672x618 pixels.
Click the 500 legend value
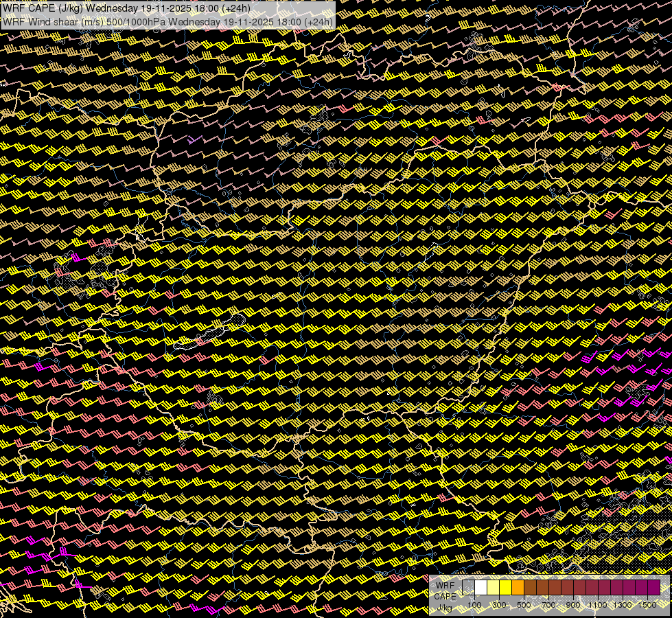[524, 605]
